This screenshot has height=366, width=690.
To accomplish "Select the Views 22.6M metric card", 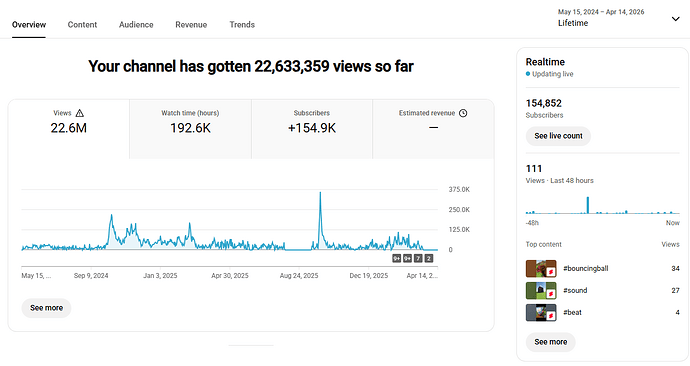I will click(x=69, y=129).
